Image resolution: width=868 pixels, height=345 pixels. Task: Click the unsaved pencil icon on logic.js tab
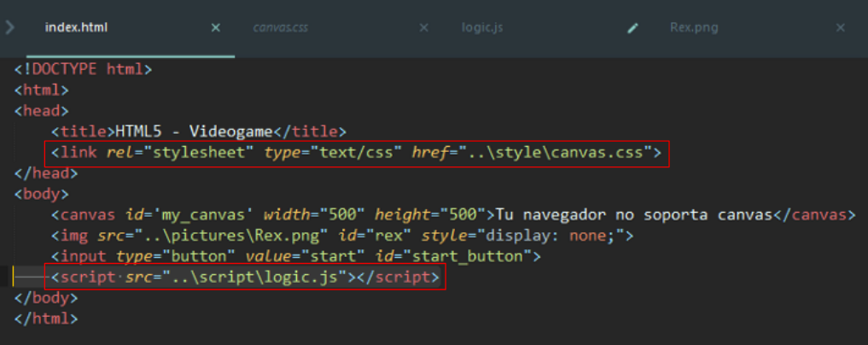click(632, 27)
